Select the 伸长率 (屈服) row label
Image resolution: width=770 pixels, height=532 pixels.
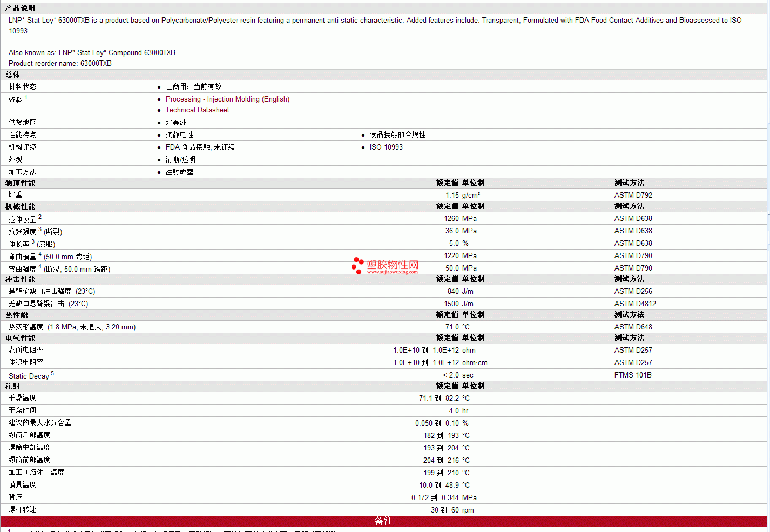(32, 244)
